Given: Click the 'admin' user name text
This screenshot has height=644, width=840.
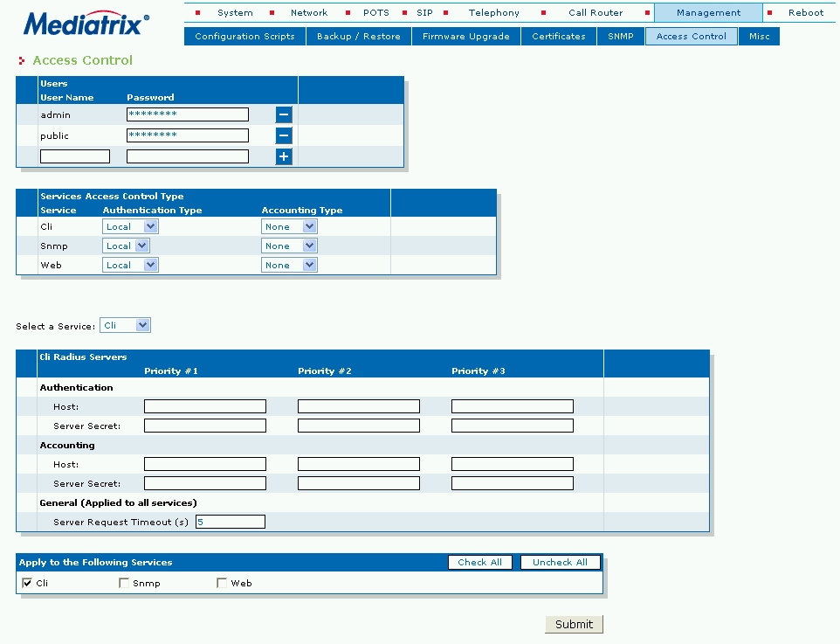Looking at the screenshot, I should (x=55, y=114).
